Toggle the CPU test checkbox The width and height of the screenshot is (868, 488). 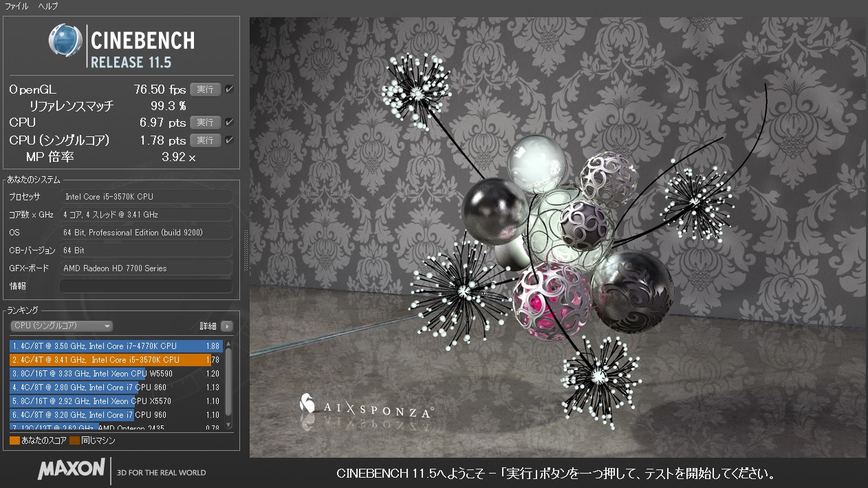(x=230, y=123)
